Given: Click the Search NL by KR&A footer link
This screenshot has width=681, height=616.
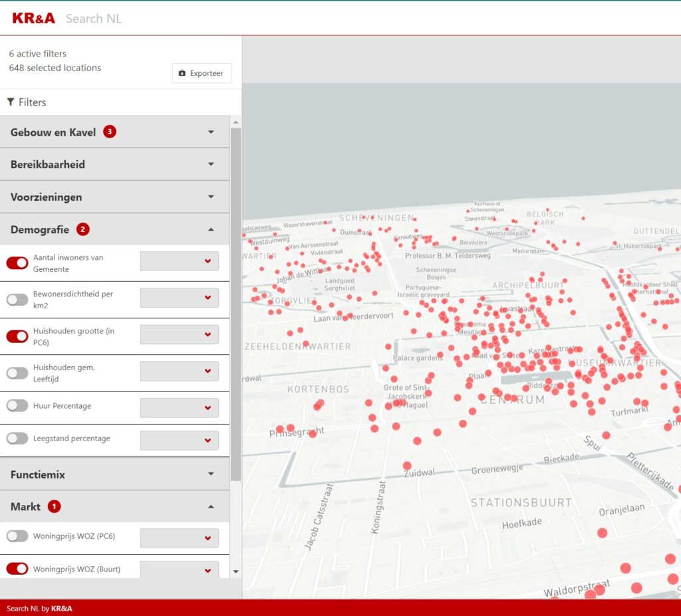Looking at the screenshot, I should [39, 608].
